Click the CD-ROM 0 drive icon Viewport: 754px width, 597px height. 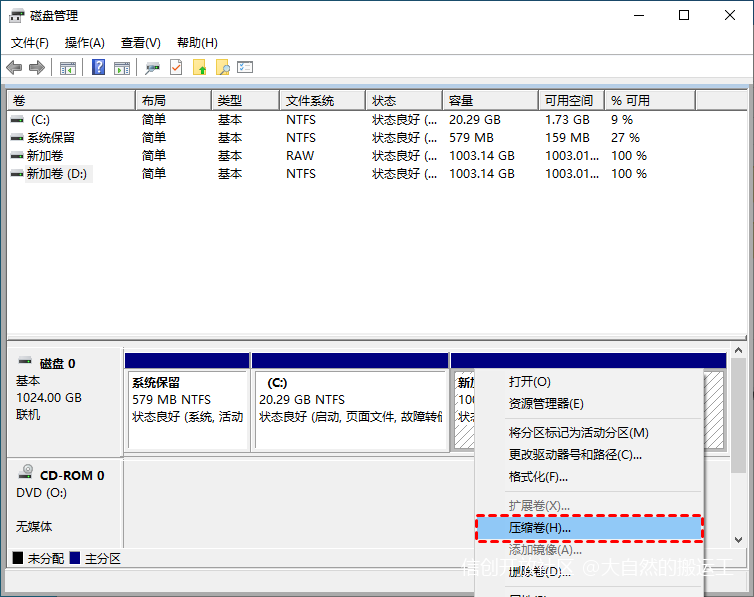pos(26,472)
